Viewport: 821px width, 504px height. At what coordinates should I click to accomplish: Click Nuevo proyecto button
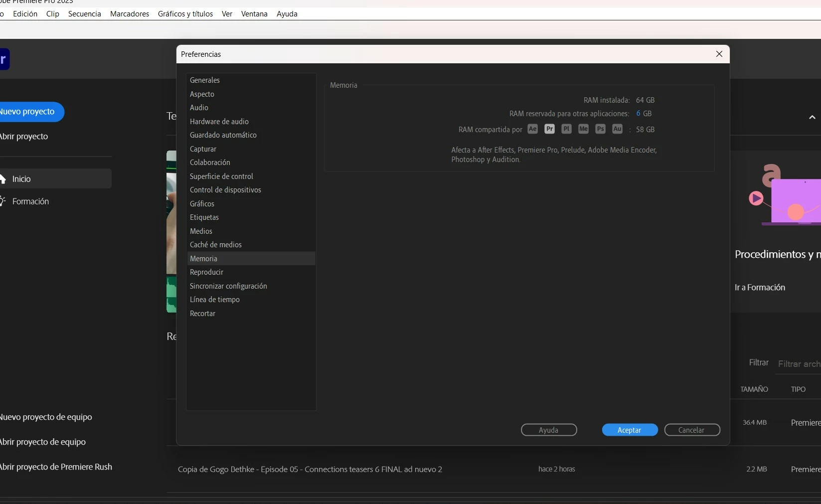[x=31, y=112]
